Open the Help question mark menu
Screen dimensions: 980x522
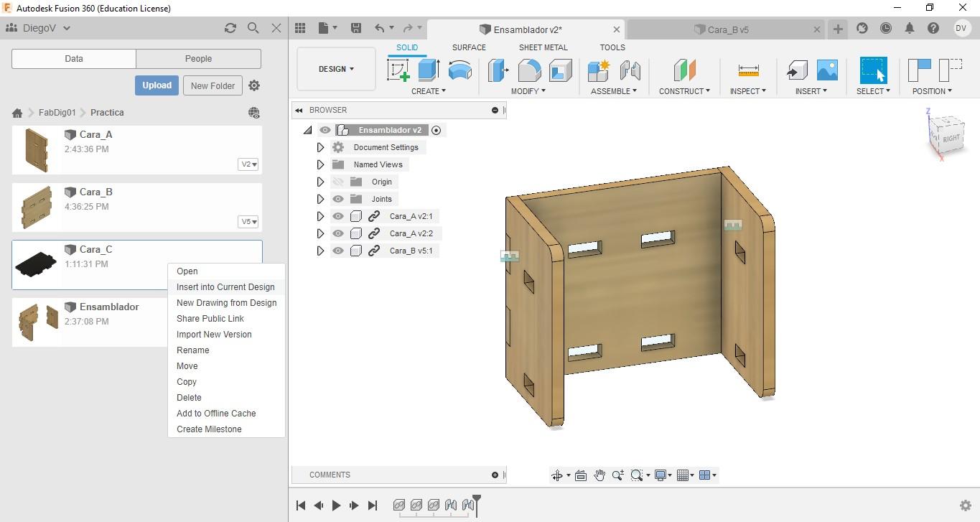click(933, 28)
